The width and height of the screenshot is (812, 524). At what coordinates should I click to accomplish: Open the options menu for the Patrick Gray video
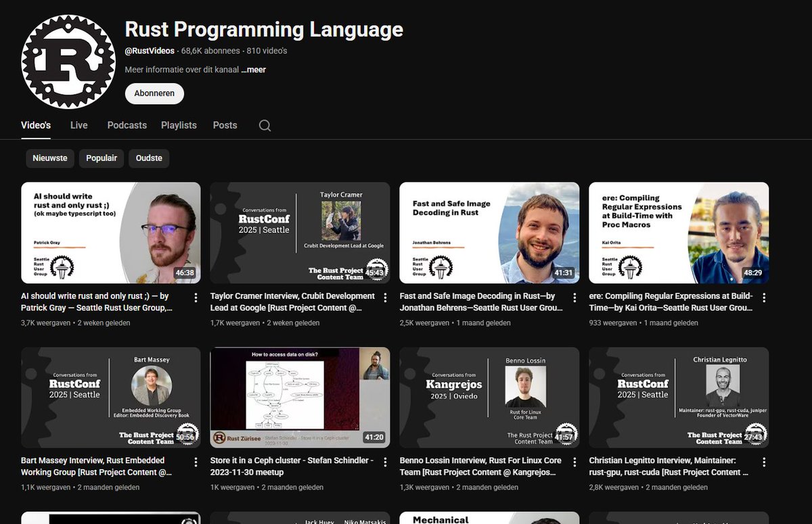point(196,297)
